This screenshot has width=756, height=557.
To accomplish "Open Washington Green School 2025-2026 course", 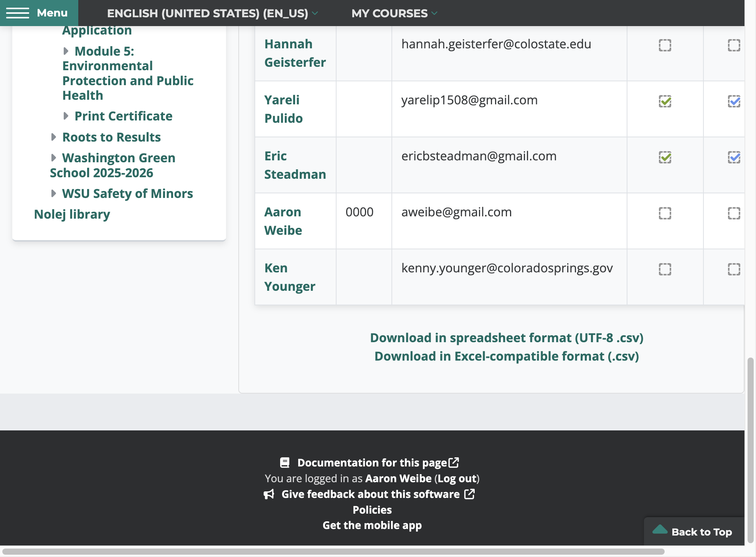I will [x=113, y=165].
